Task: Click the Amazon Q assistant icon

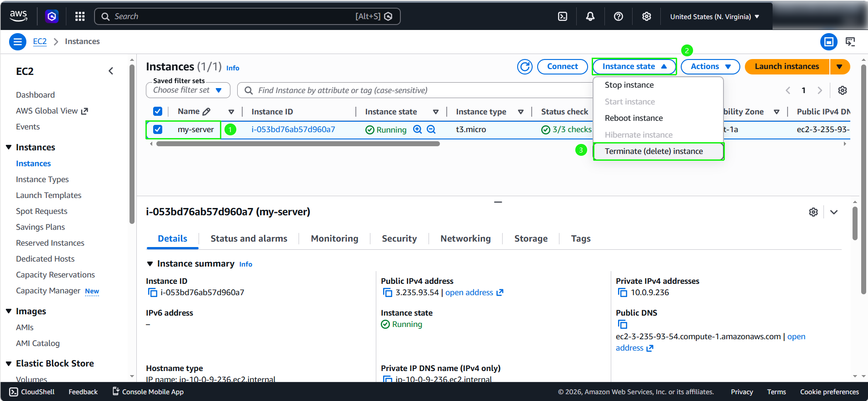Action: [52, 16]
